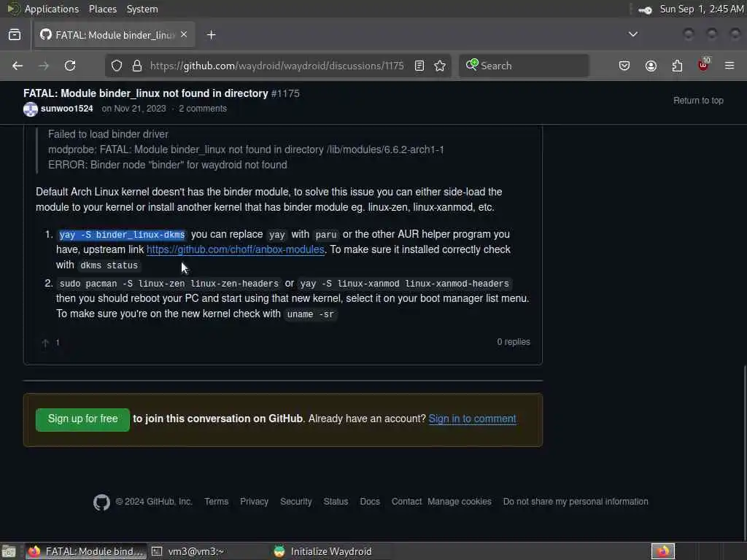Select the FATAL: Module binder_linux browser tab
This screenshot has height=560, width=747.
(x=115, y=35)
